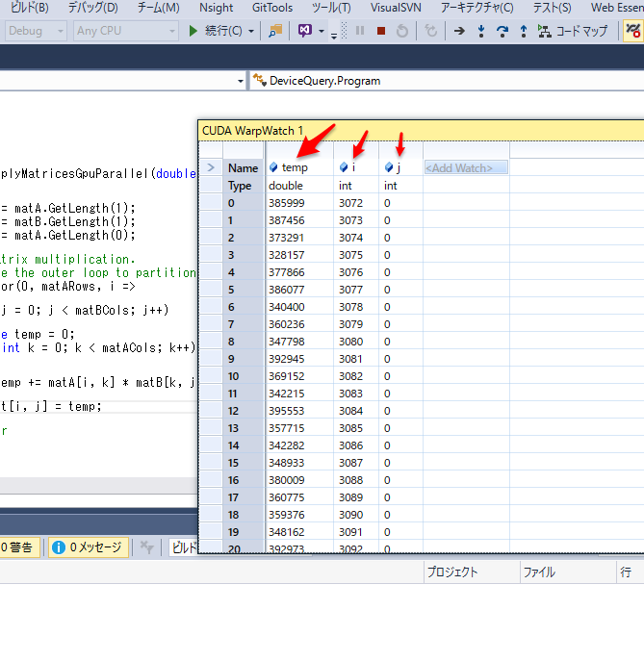Open the Code Map button
Screen dimensions: 644x661
click(573, 31)
